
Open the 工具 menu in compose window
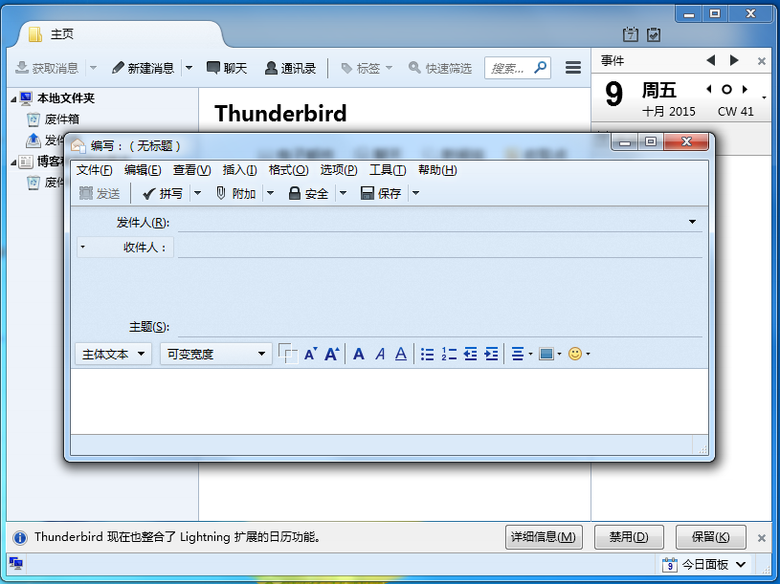387,170
